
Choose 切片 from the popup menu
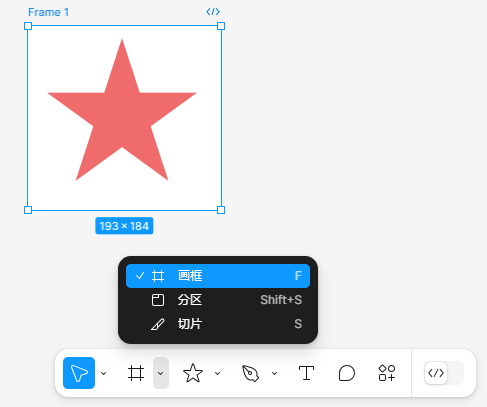[218, 324]
